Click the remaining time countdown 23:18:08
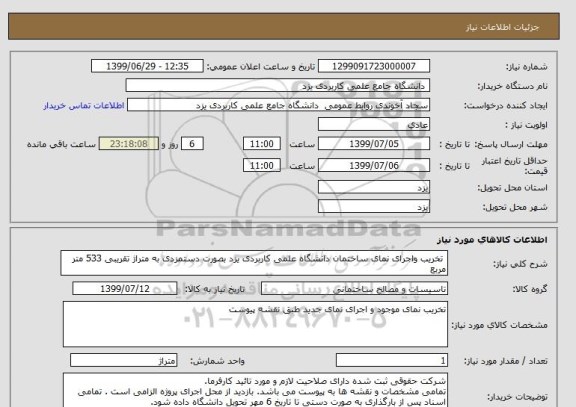 tap(129, 144)
